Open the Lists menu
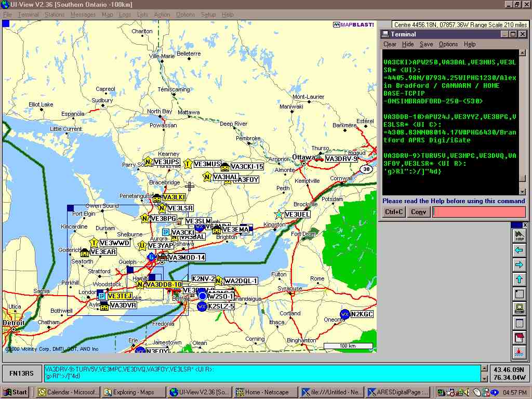The height and width of the screenshot is (399, 532). click(x=142, y=15)
